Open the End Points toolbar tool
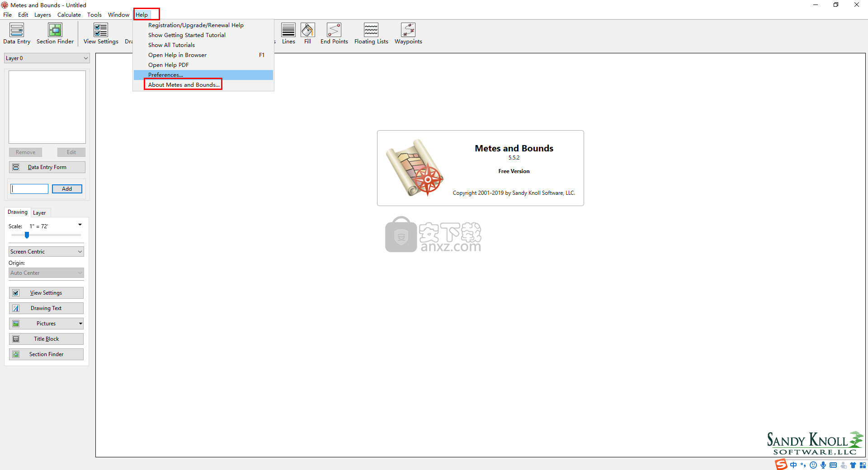 coord(334,34)
